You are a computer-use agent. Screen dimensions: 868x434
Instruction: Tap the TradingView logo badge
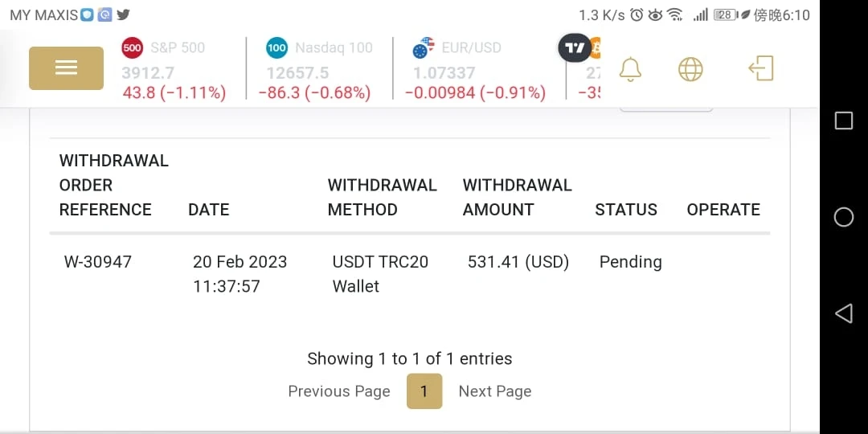[574, 48]
